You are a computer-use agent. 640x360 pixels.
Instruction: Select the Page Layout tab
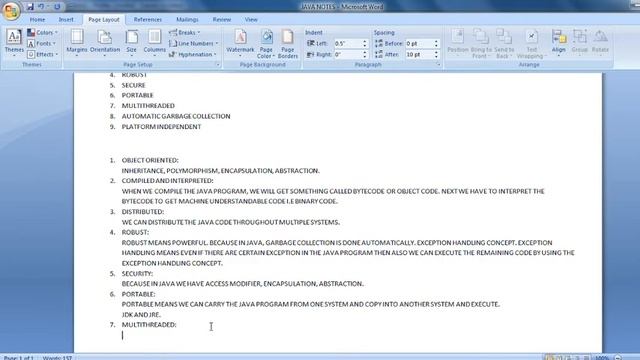pyautogui.click(x=104, y=19)
